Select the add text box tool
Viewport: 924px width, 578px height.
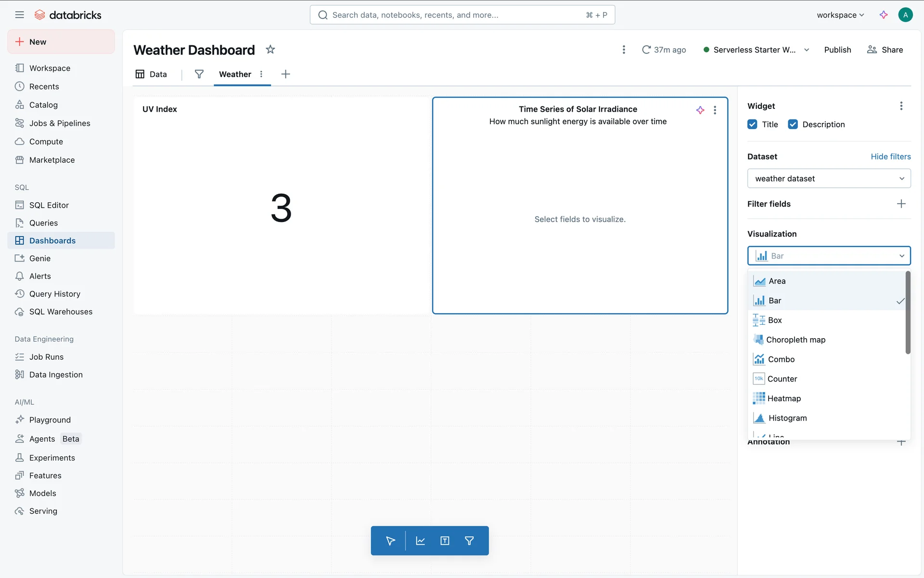click(x=445, y=541)
